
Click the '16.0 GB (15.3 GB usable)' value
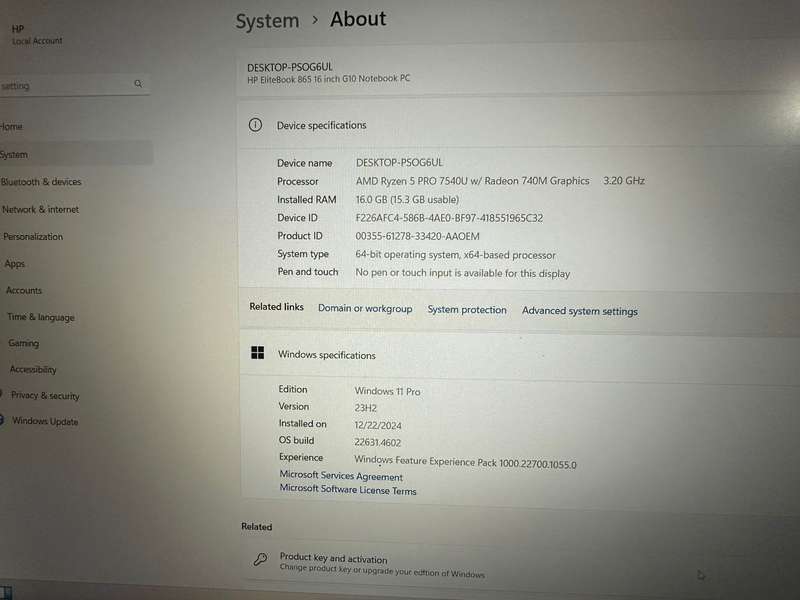point(407,199)
